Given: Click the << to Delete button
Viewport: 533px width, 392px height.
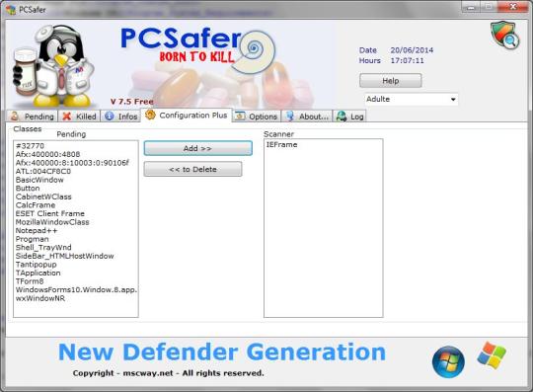Looking at the screenshot, I should (192, 169).
